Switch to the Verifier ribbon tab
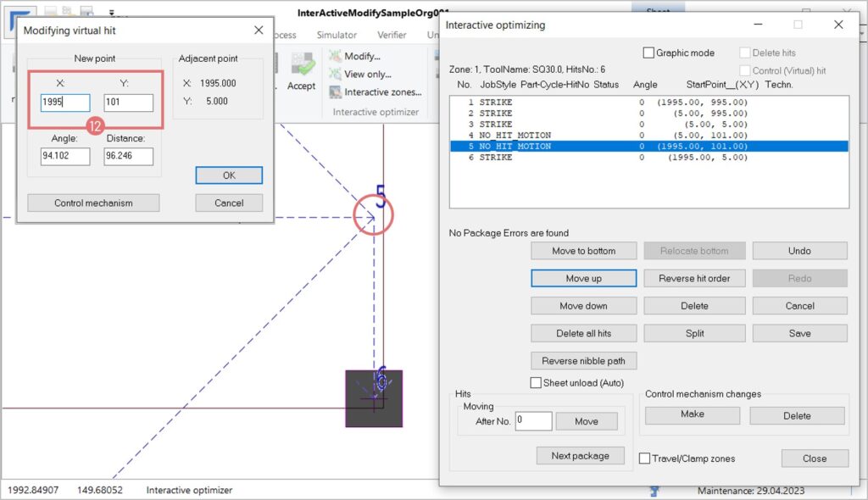Viewport: 868px width, 500px height. tap(392, 35)
